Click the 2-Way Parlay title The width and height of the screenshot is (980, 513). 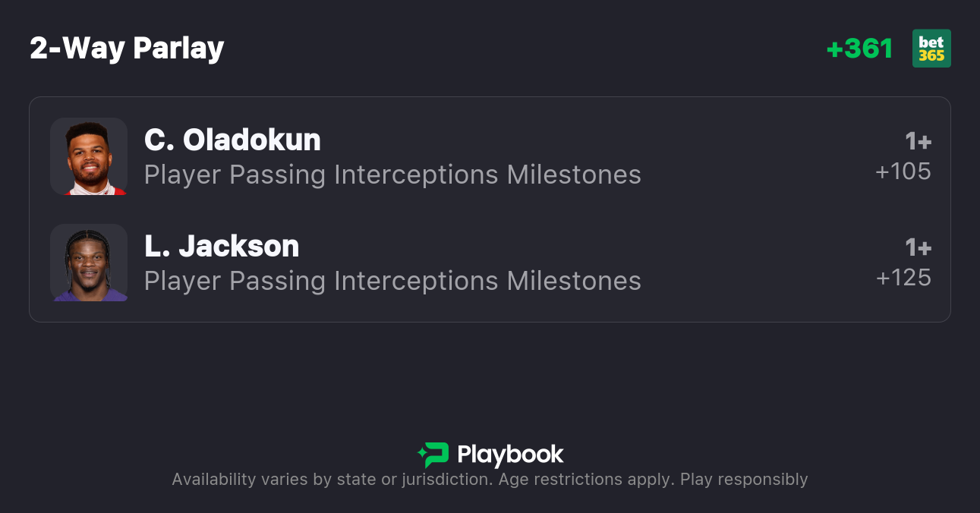click(x=127, y=49)
